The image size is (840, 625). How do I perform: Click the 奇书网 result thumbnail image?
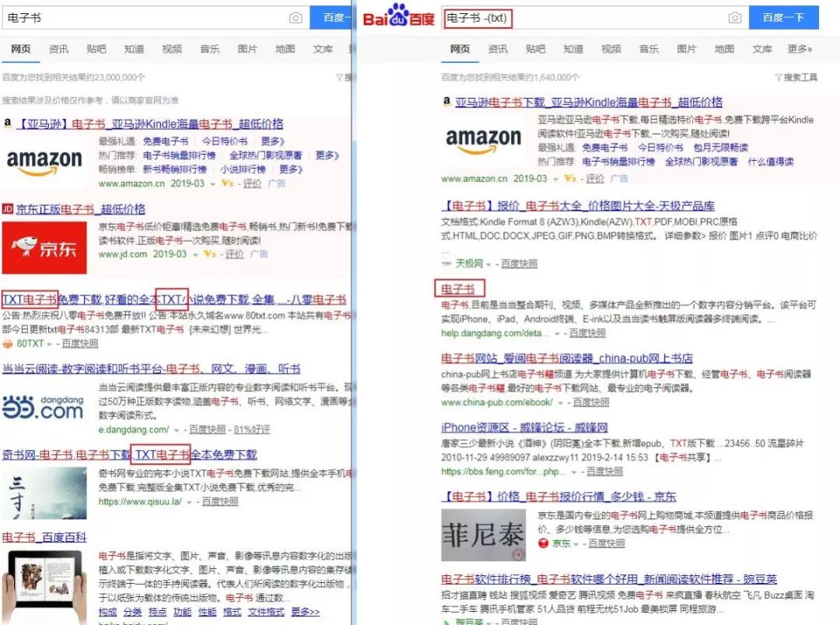[x=44, y=494]
